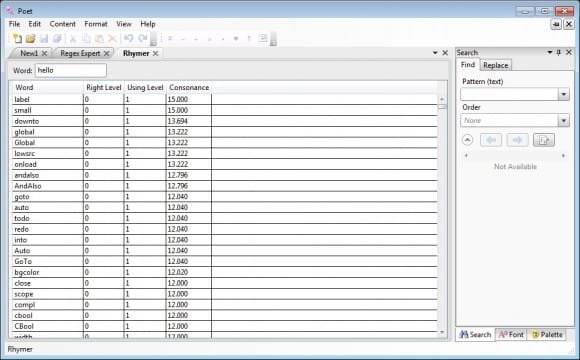Click the Word input field containing hello

click(71, 70)
